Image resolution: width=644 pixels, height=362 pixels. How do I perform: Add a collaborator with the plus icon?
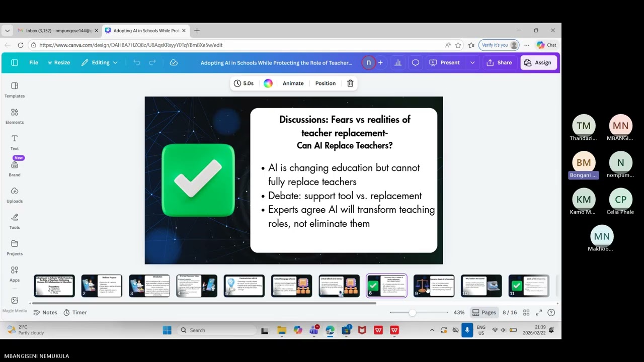pos(380,63)
